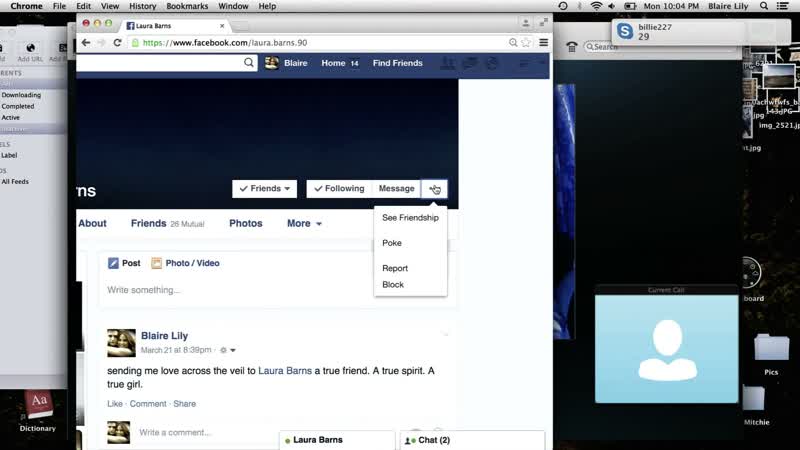Open Blaire's profile picture in Facebook header
This screenshot has height=450, width=800.
pos(271,63)
